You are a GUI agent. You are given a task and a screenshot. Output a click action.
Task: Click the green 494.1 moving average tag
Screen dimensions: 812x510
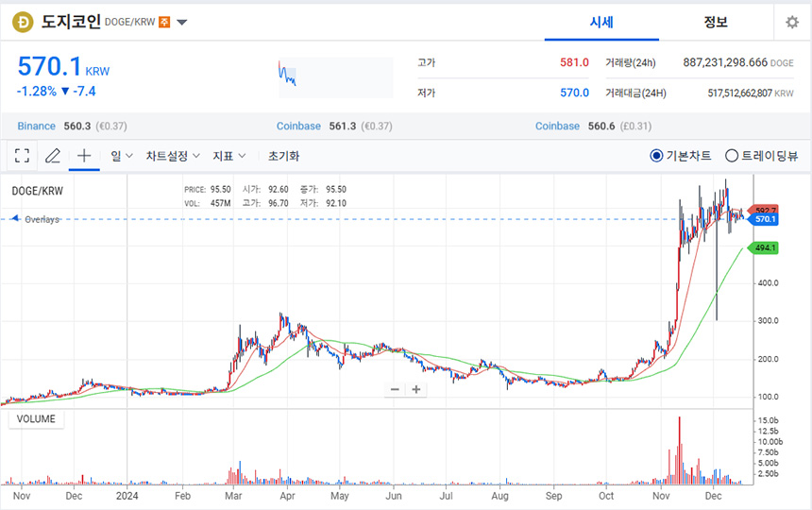[763, 248]
